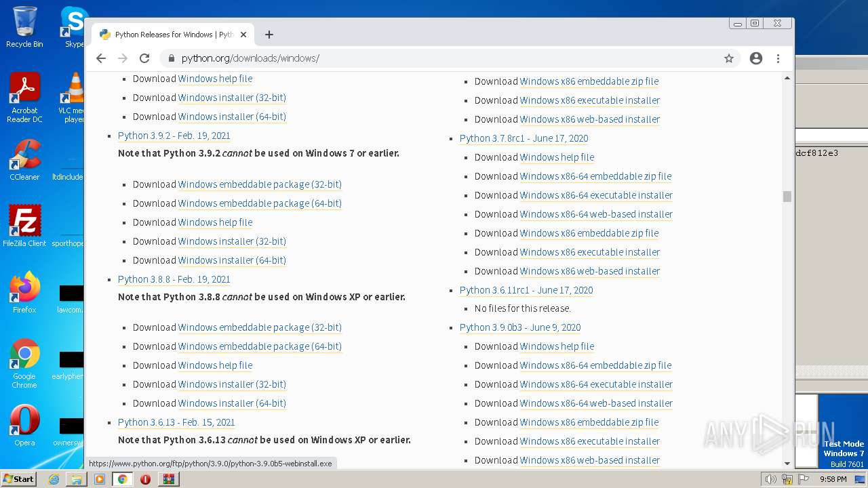Download Python 3.8.8 embeddable package (64-bit)

click(x=260, y=346)
